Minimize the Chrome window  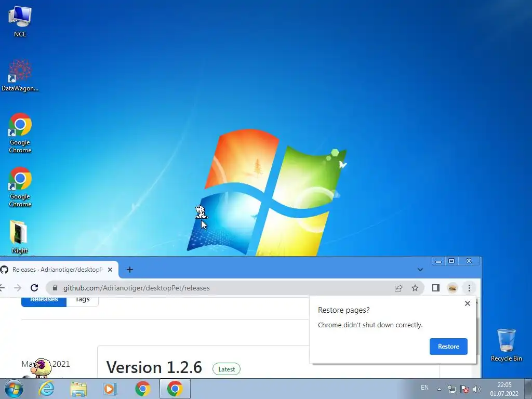[x=438, y=261]
